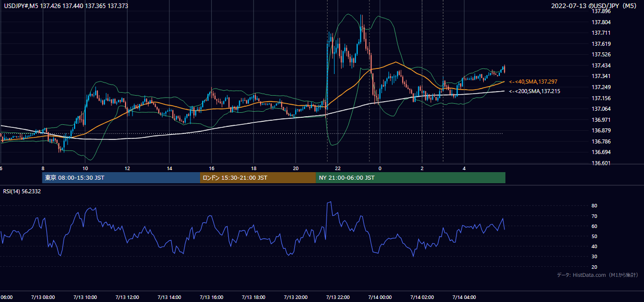Image resolution: width=644 pixels, height=302 pixels.
Task: Click price axis label 137.896
Action: pos(601,11)
